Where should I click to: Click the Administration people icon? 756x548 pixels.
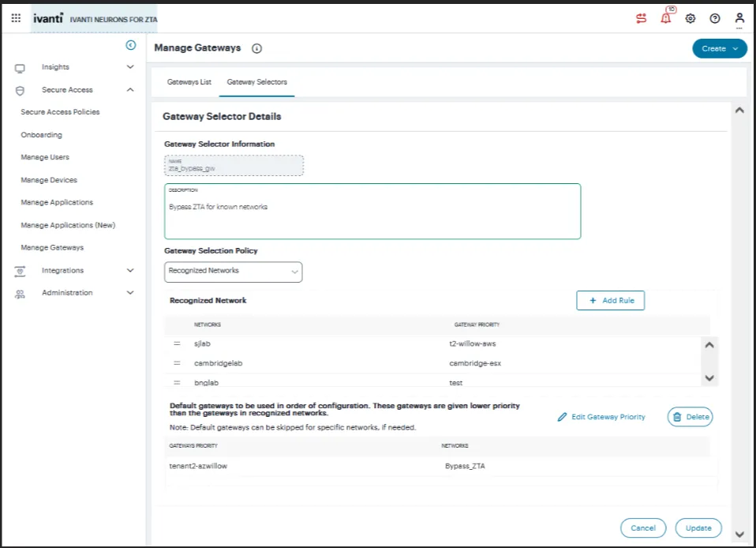click(20, 294)
